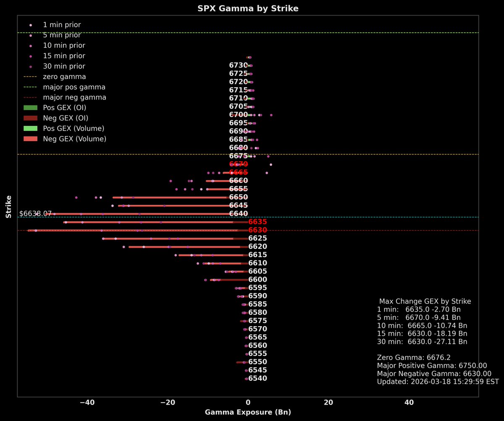Image resolution: width=504 pixels, height=421 pixels.
Task: Click the '15 min: 6630.0 -18.19 Bn' line
Action: (422, 334)
